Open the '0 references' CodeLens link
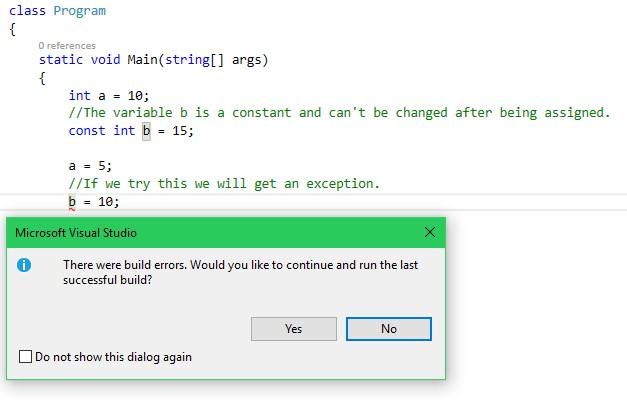The image size is (627, 400). pyautogui.click(x=67, y=46)
